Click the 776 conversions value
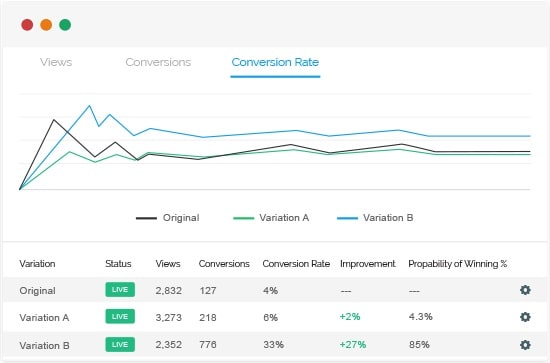This screenshot has width=550, height=363. tap(208, 345)
